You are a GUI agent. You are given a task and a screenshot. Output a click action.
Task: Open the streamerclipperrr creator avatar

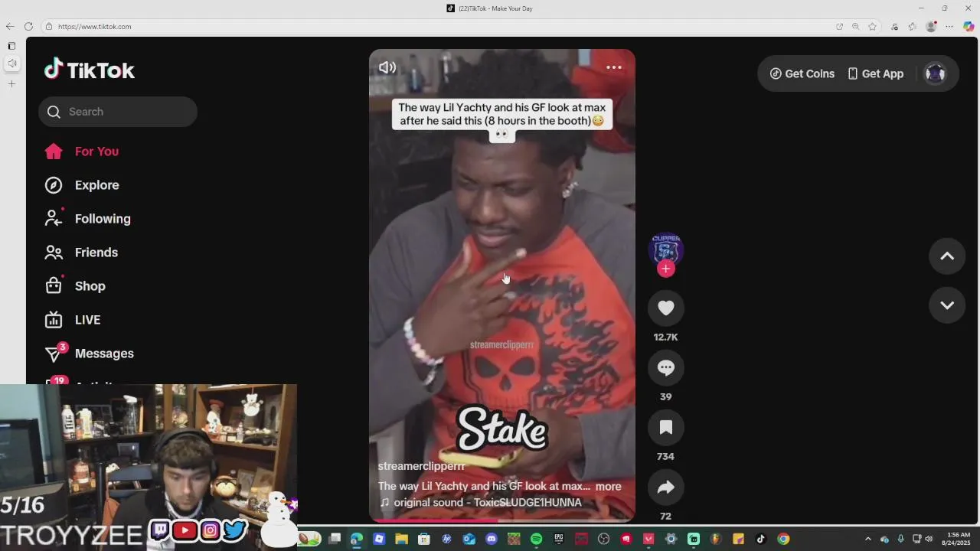665,249
